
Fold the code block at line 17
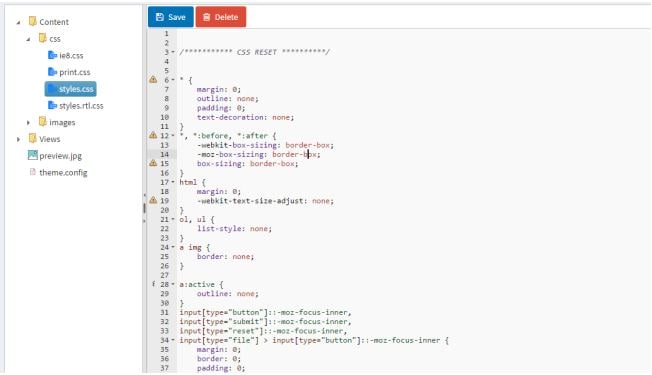[173, 182]
